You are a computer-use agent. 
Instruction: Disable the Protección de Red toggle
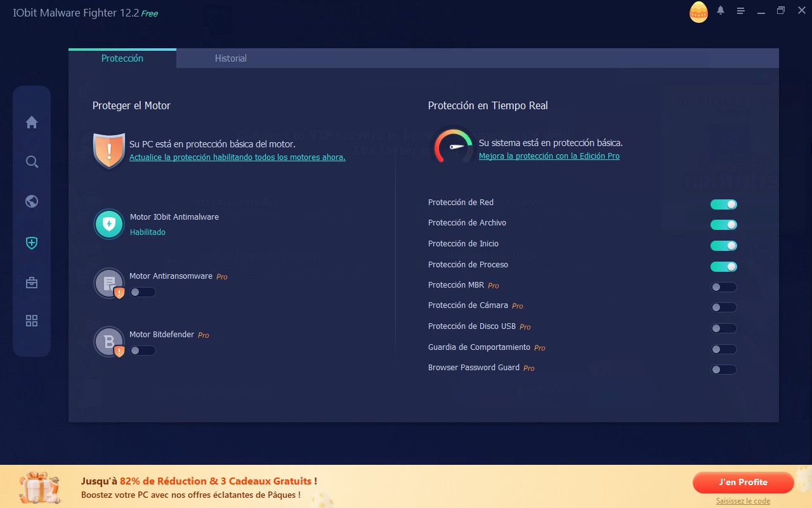723,204
